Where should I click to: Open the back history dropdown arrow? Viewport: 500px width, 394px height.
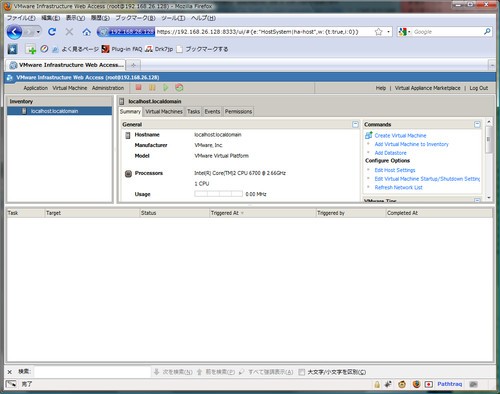(x=38, y=32)
